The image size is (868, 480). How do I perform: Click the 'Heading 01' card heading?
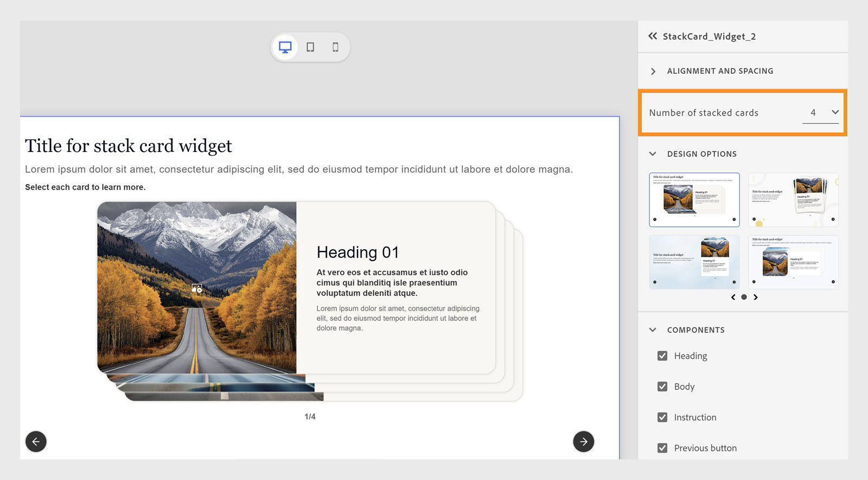tap(358, 252)
